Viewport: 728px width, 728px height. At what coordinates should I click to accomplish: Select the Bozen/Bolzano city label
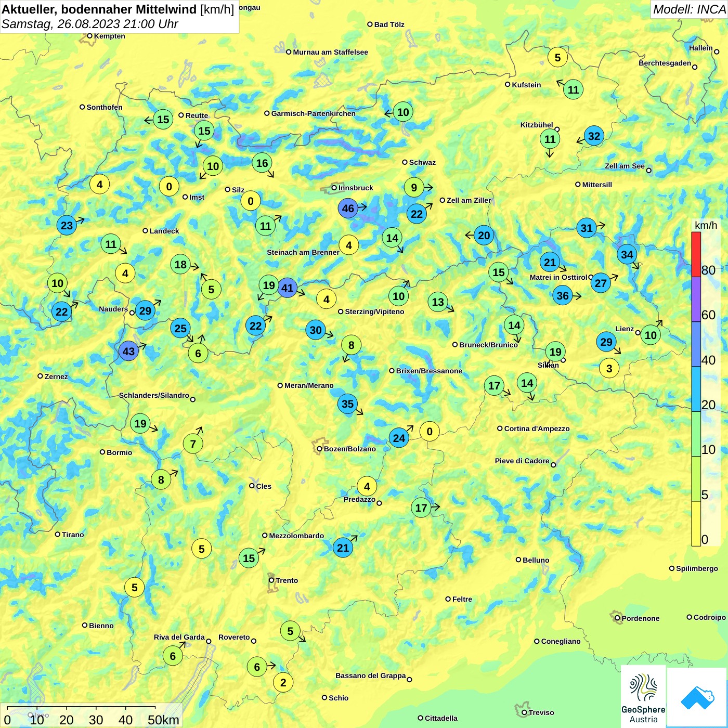[349, 449]
